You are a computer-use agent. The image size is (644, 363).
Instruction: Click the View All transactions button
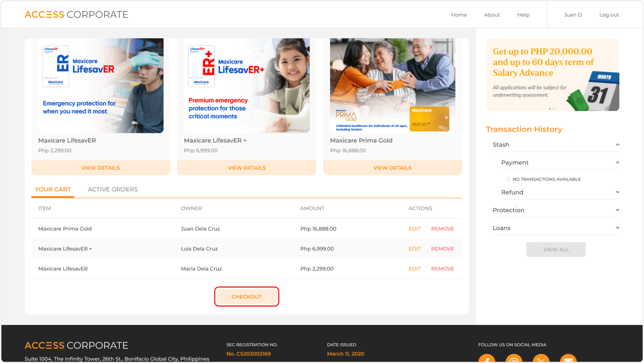tap(556, 249)
